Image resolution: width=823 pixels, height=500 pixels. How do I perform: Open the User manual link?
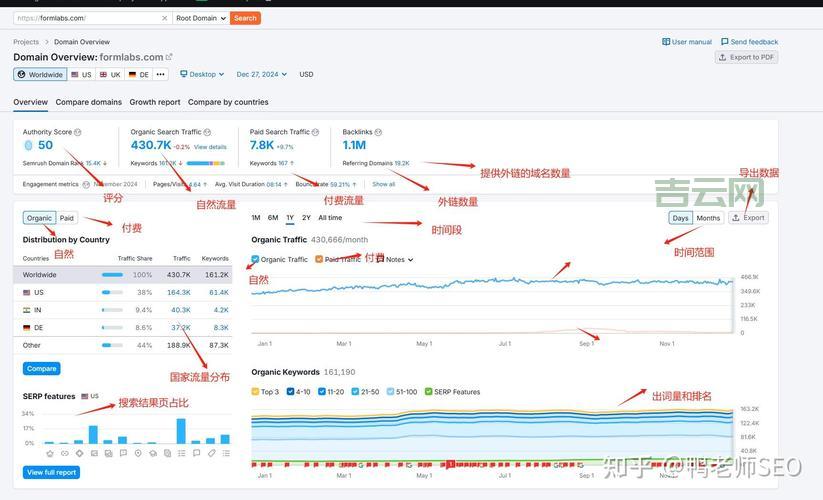tap(687, 42)
